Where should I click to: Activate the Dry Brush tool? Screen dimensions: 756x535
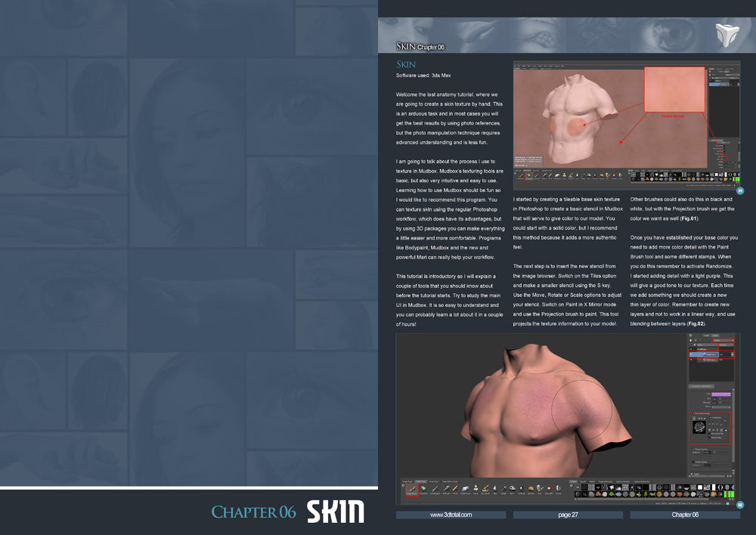tap(485, 491)
